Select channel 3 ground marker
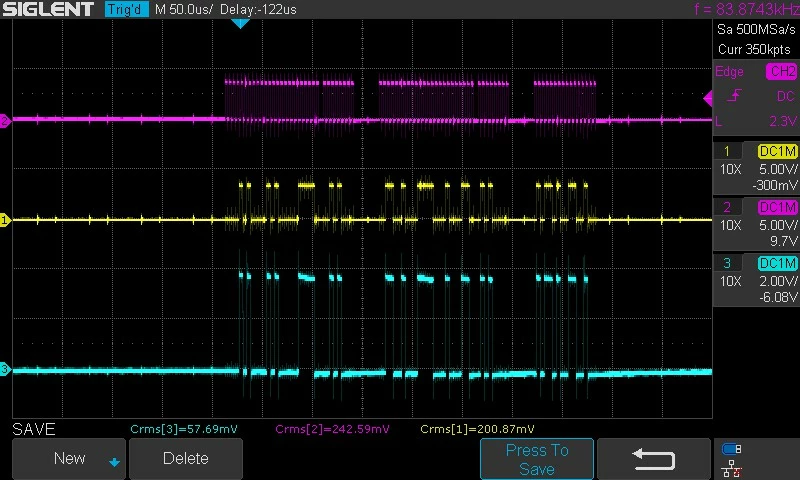 (5, 369)
